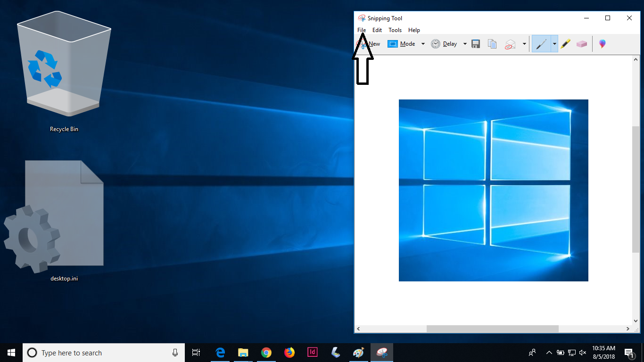Maximize the Snipping Tool window
Image resolution: width=644 pixels, height=362 pixels.
(608, 18)
